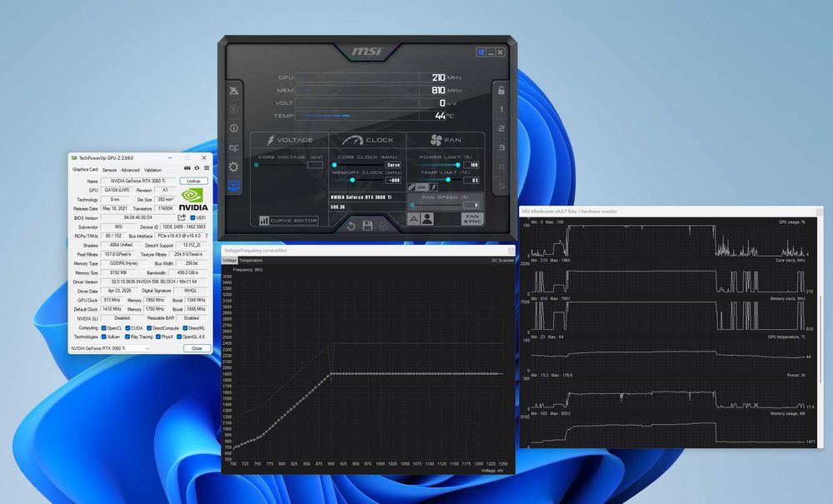Select the Voltage tab in curve editor

230,260
